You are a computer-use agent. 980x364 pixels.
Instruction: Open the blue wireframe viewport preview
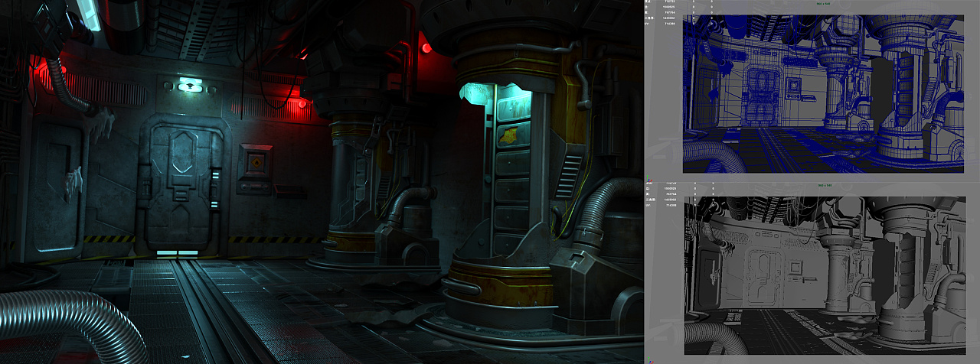click(x=824, y=93)
